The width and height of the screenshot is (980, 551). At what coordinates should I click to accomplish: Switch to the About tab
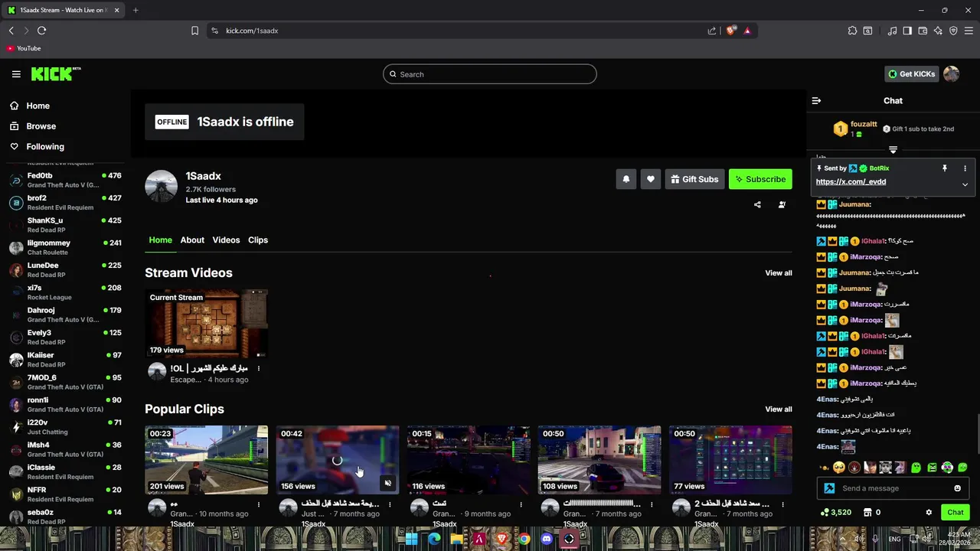[x=192, y=240]
